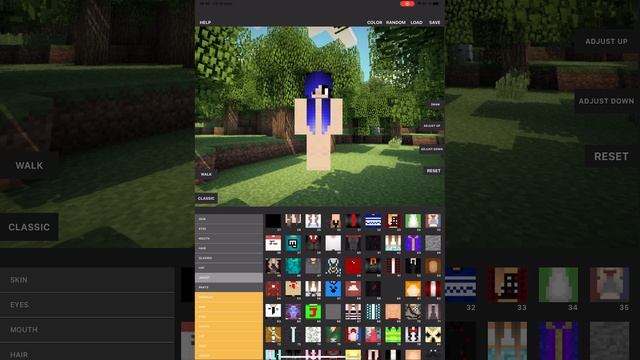This screenshot has width=640, height=360.
Task: Choose the cream jacket with teal hem
Action: (393, 244)
